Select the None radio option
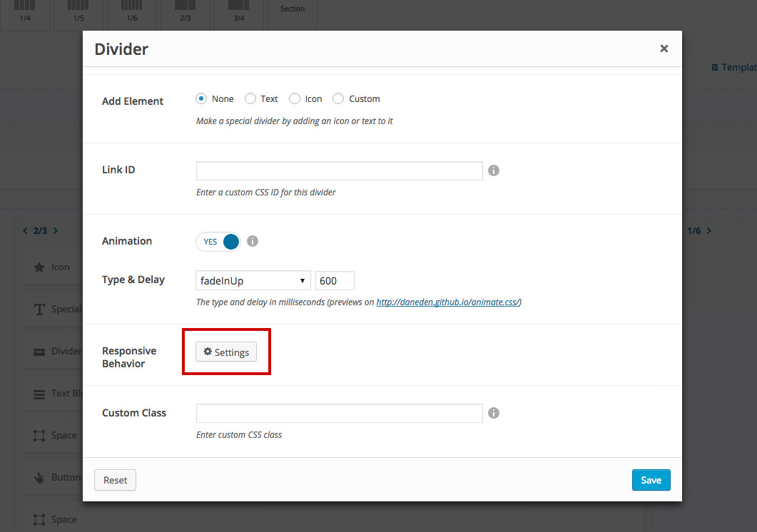The image size is (757, 532). (x=201, y=98)
